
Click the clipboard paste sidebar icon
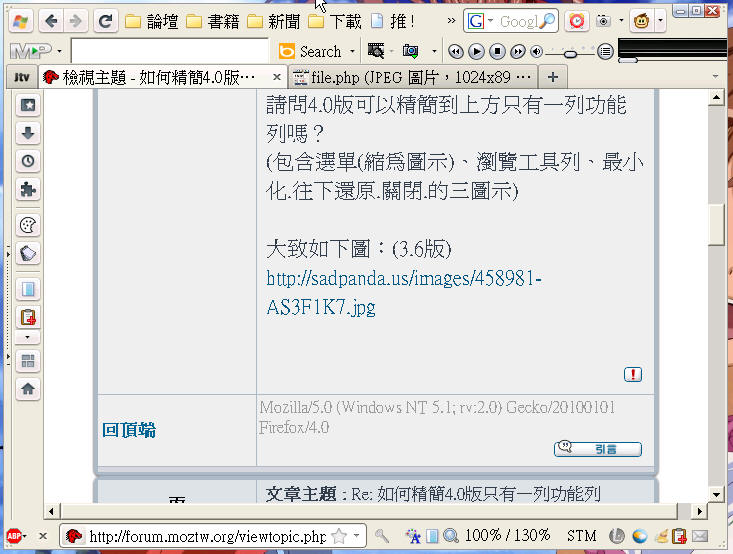click(28, 317)
